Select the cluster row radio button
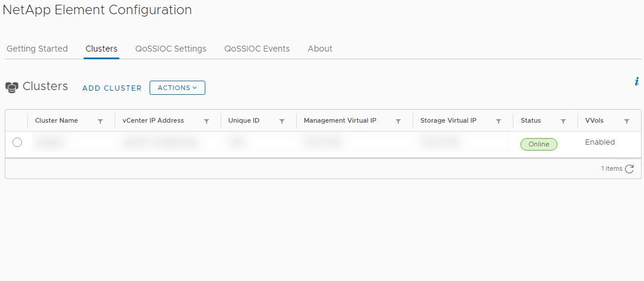This screenshot has height=281, width=644. (x=17, y=142)
